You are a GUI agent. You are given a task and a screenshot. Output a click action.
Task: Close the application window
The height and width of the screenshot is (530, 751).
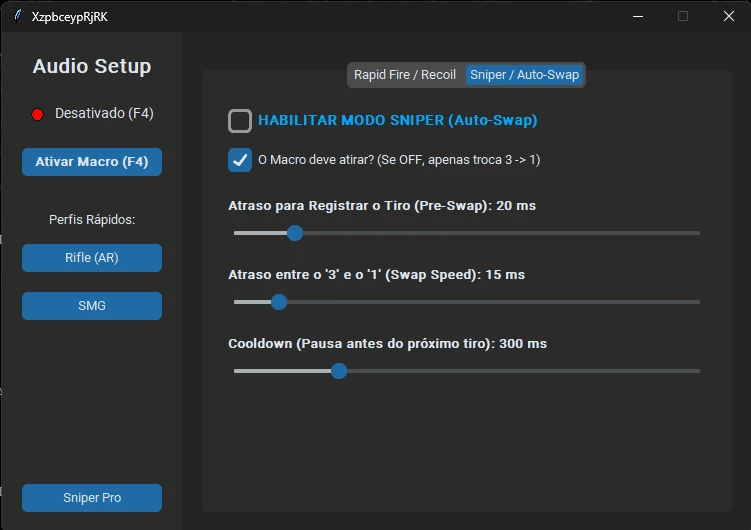tap(728, 16)
